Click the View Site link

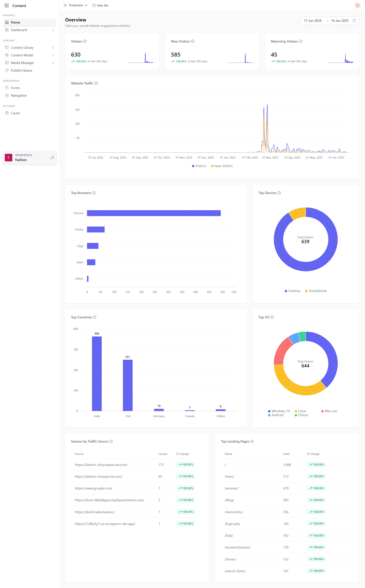[x=100, y=5]
